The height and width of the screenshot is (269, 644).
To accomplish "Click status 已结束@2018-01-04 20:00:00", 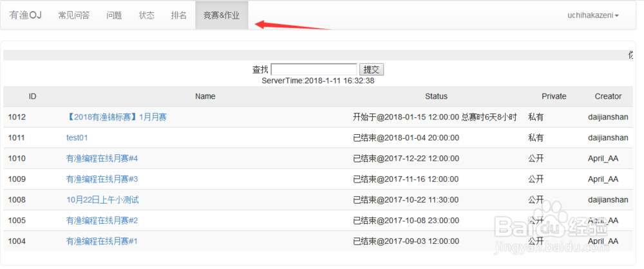I will coord(406,138).
